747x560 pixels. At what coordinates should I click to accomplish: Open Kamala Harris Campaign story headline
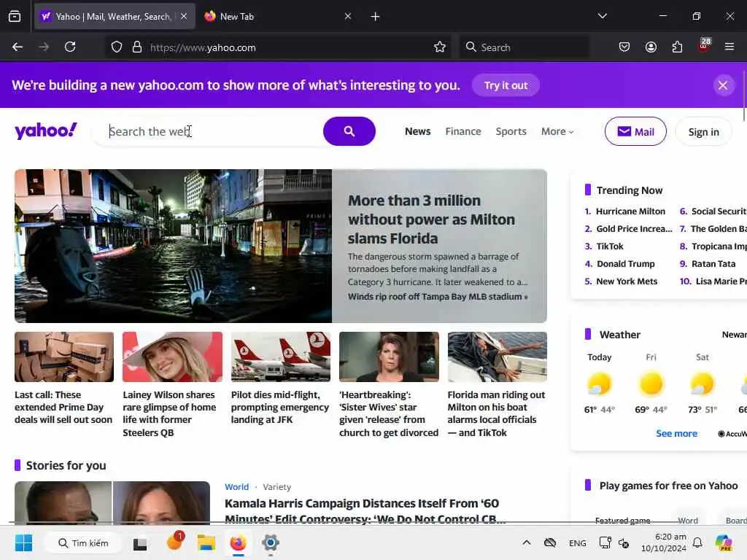tap(365, 511)
